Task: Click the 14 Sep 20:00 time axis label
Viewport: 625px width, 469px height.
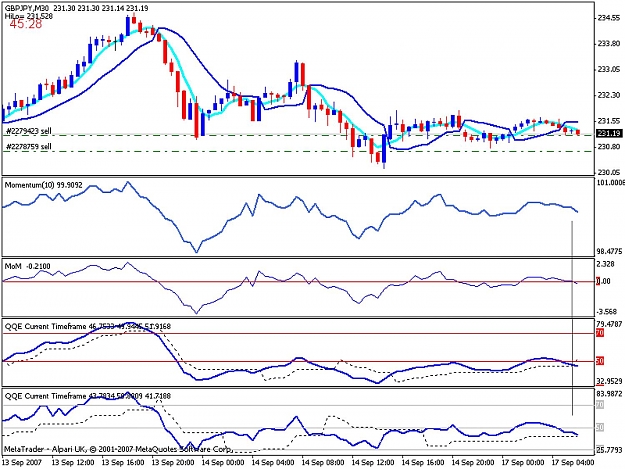Action: (473, 462)
